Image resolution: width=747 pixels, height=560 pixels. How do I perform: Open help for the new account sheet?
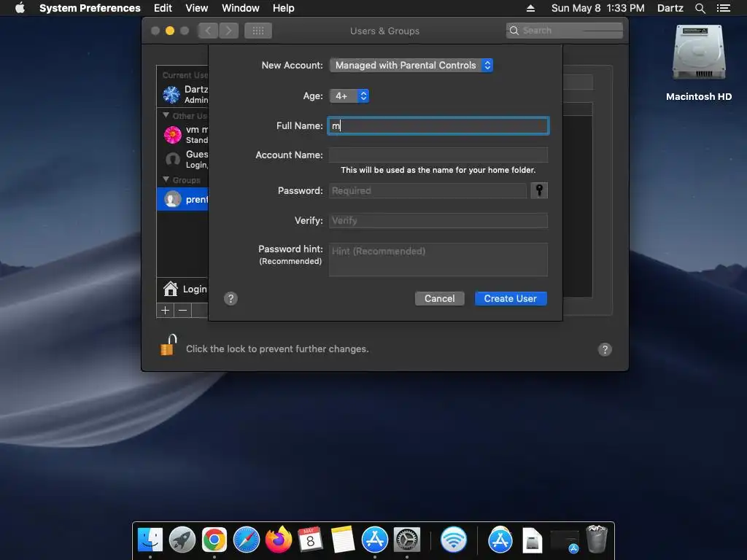point(231,298)
